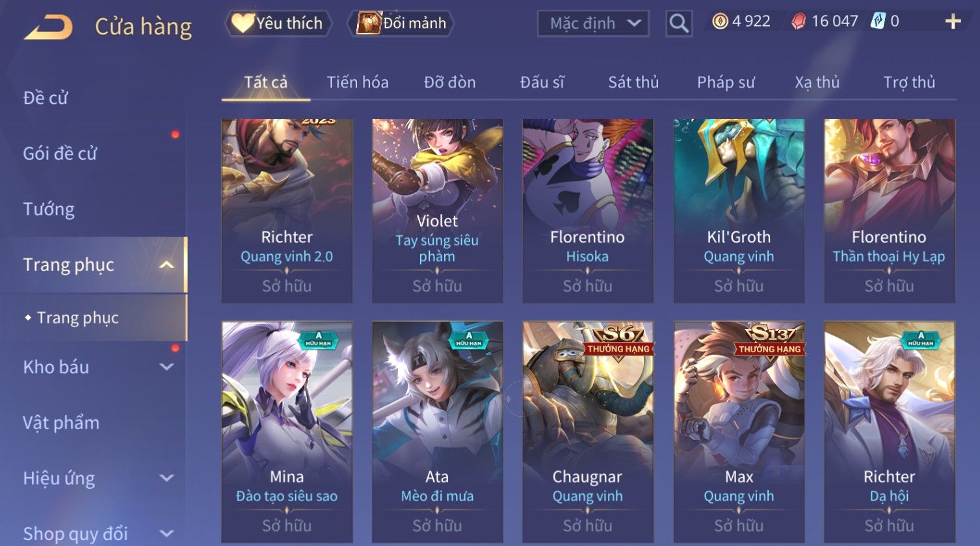This screenshot has height=546, width=980.
Task: Click the plus icon to add currency
Action: (953, 22)
